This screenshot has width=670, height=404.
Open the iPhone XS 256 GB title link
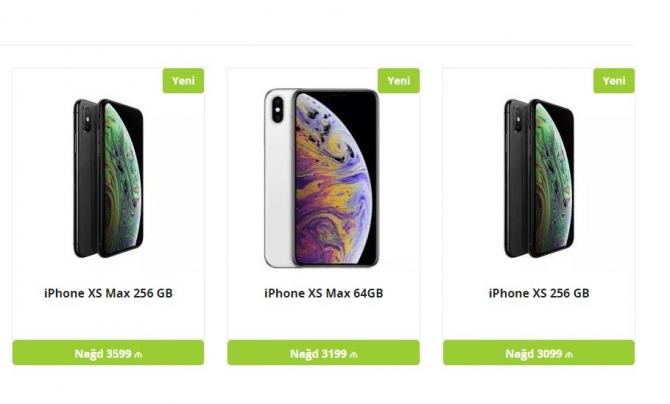click(539, 293)
